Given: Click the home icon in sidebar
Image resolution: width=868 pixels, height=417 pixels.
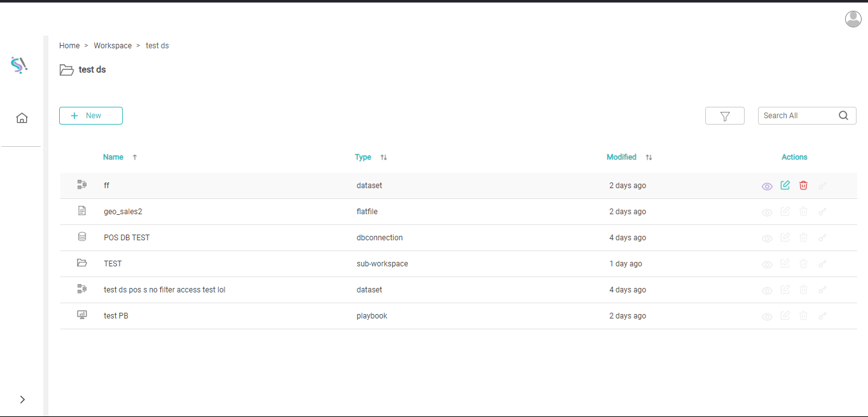Looking at the screenshot, I should click(x=22, y=118).
